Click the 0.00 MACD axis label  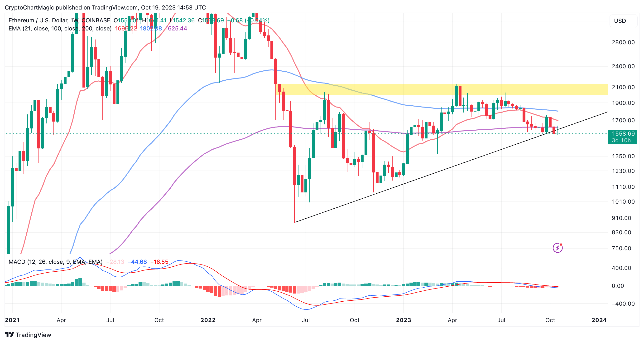618,286
